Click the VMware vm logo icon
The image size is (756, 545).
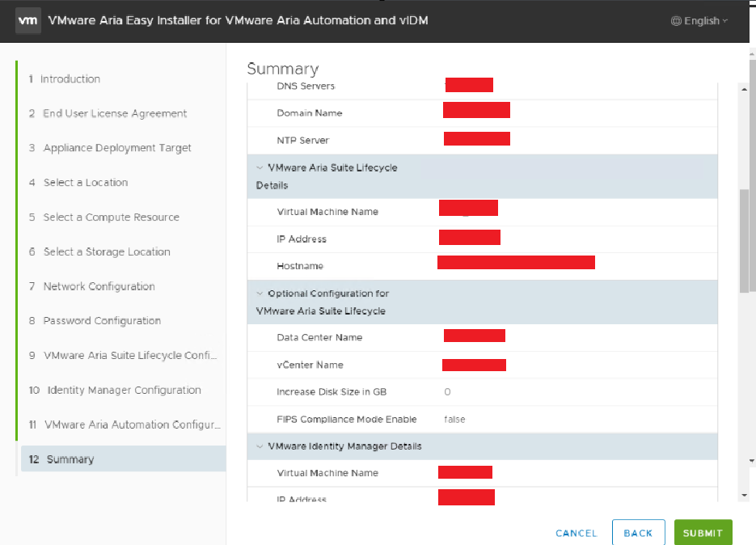28,20
